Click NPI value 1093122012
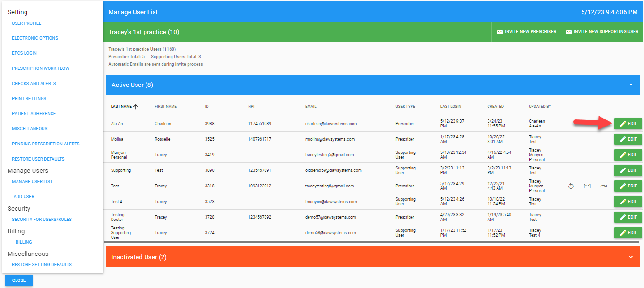Viewport: 644px width, 288px height. click(x=259, y=186)
